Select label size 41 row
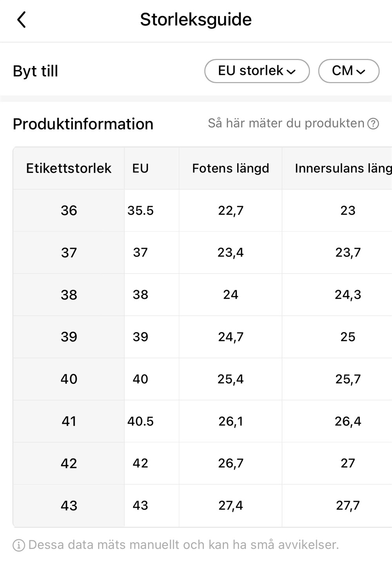392x563 pixels. (69, 421)
